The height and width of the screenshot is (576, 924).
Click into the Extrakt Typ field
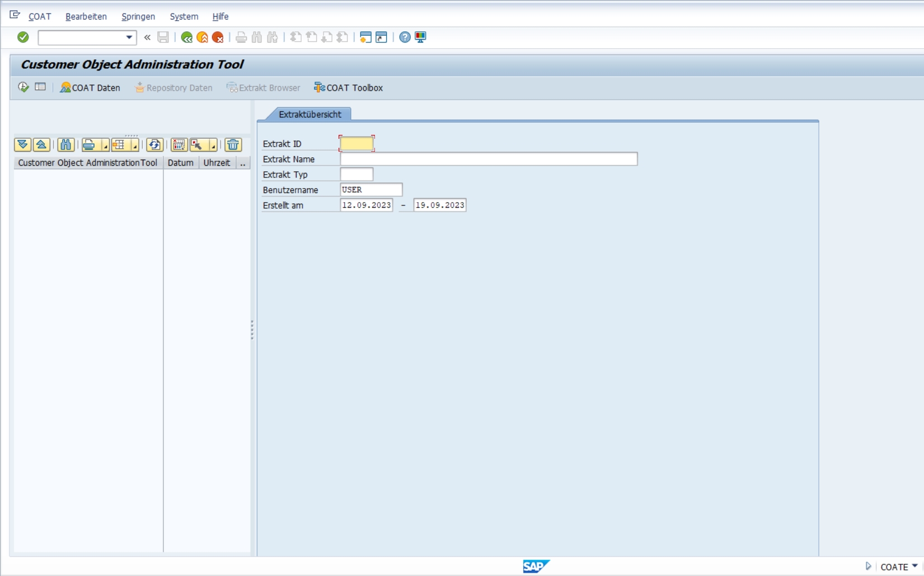(357, 175)
